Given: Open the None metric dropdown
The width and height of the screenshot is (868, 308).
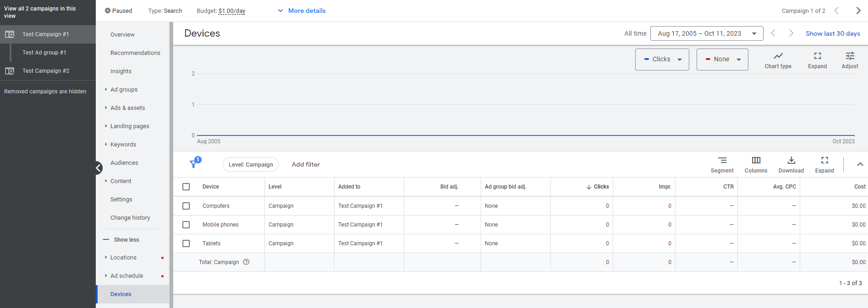Looking at the screenshot, I should coord(722,59).
